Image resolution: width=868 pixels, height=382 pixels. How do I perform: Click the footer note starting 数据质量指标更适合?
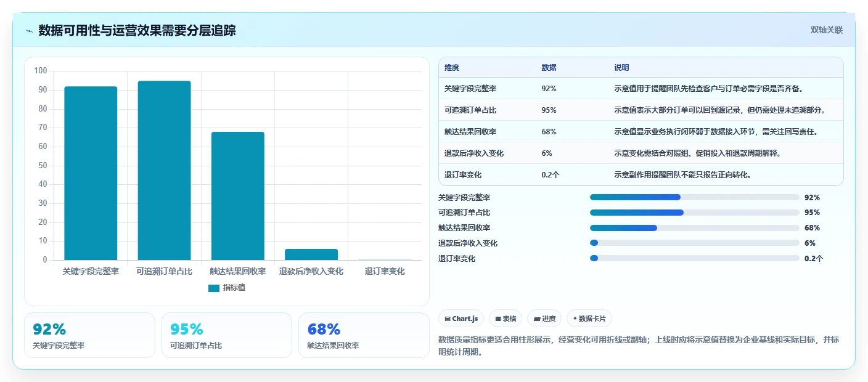[x=639, y=346]
